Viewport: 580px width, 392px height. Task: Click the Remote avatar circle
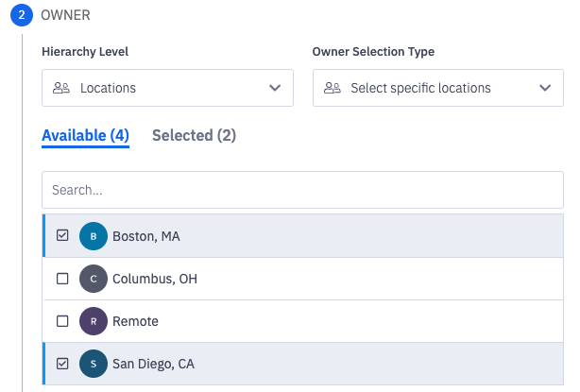pyautogui.click(x=94, y=321)
